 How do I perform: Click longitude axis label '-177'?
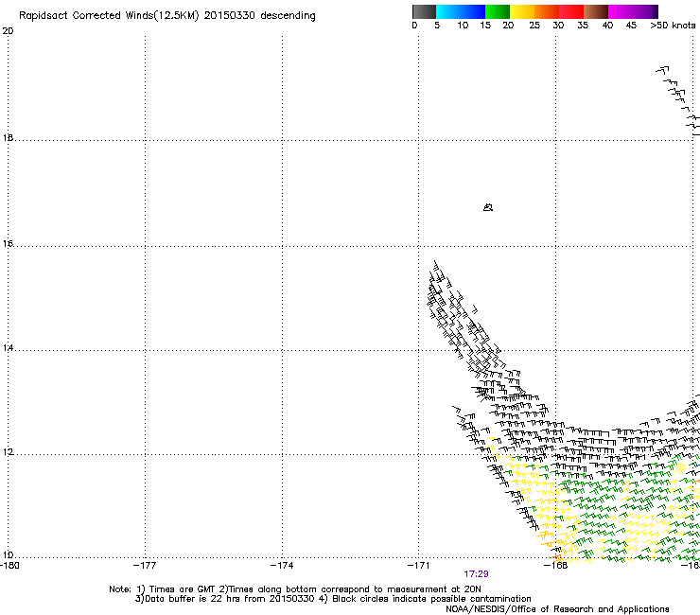[145, 566]
